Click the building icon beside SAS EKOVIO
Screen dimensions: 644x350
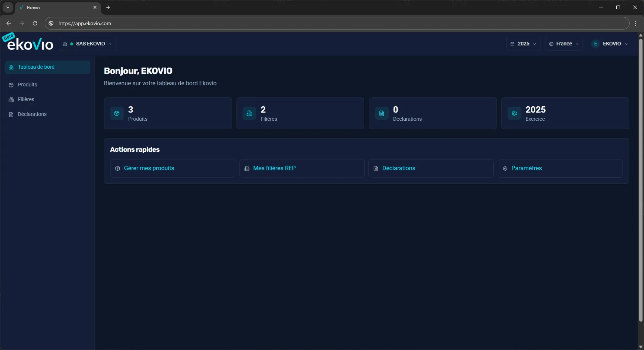(x=65, y=44)
